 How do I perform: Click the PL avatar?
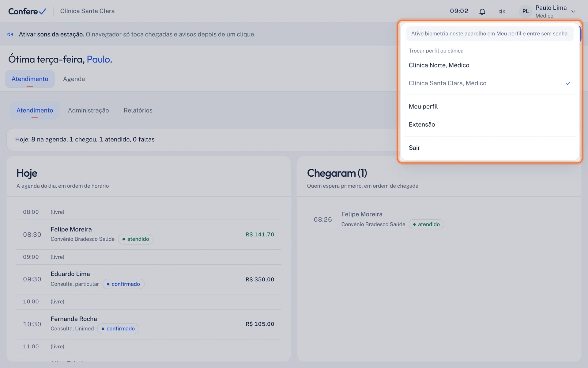point(526,11)
